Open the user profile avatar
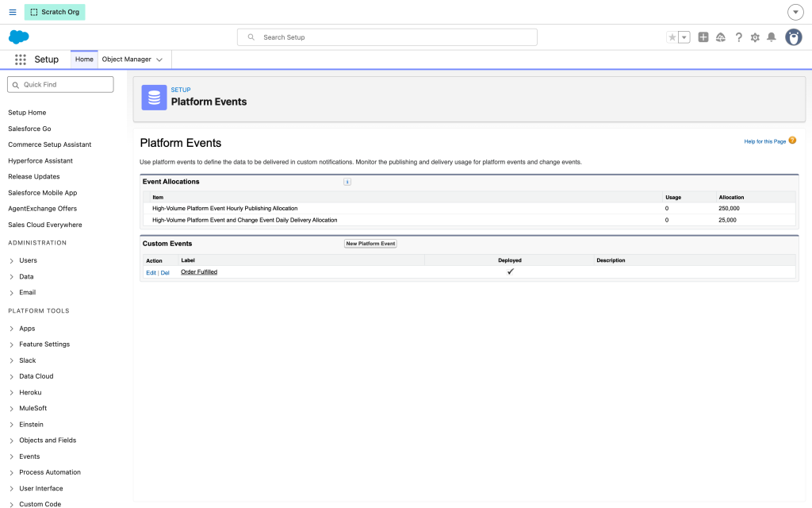 (x=793, y=37)
